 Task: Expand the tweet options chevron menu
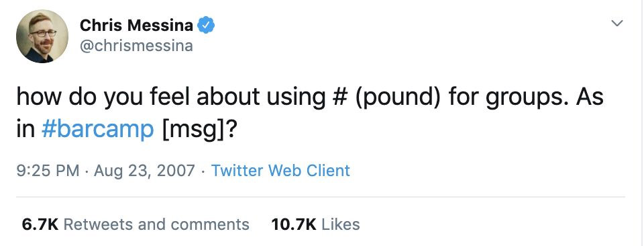[617, 24]
